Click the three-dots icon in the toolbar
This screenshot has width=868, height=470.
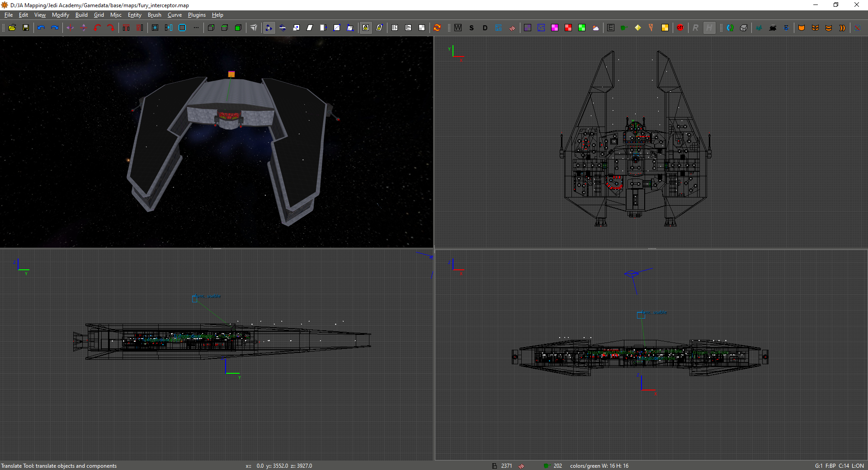(x=196, y=28)
